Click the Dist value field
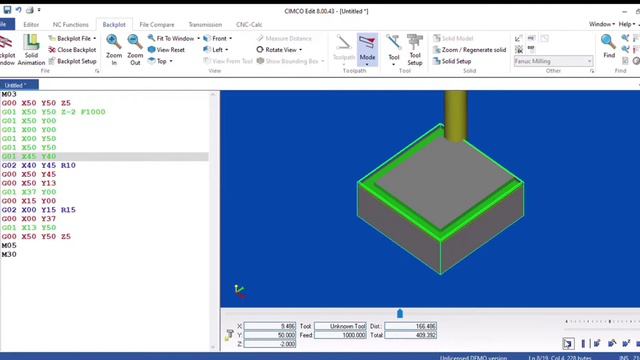The width and height of the screenshot is (640, 360). pos(411,326)
